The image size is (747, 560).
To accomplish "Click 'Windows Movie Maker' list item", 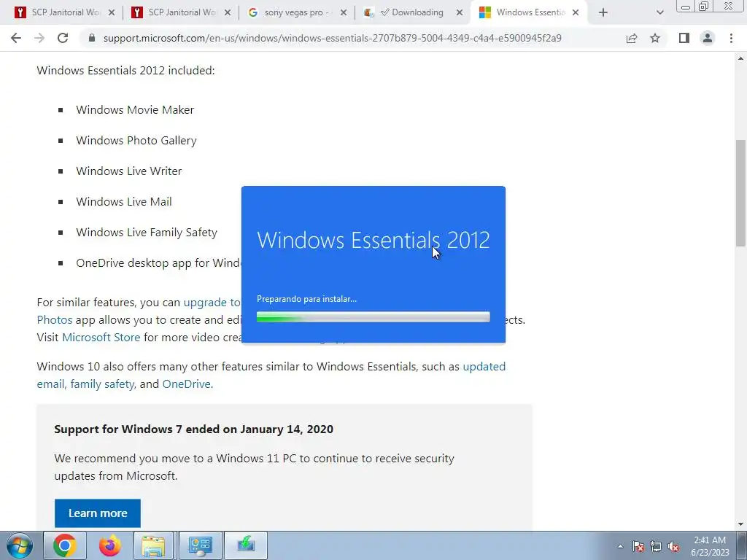I will (x=135, y=110).
